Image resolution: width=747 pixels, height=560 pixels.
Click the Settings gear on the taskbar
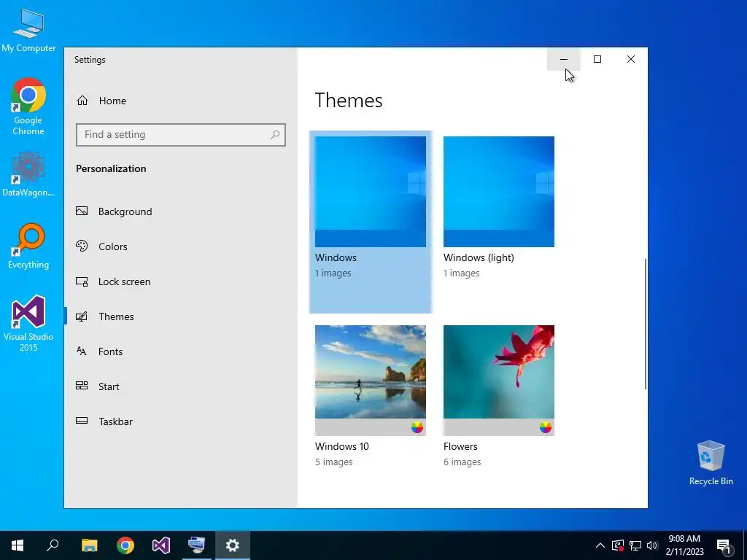(233, 545)
